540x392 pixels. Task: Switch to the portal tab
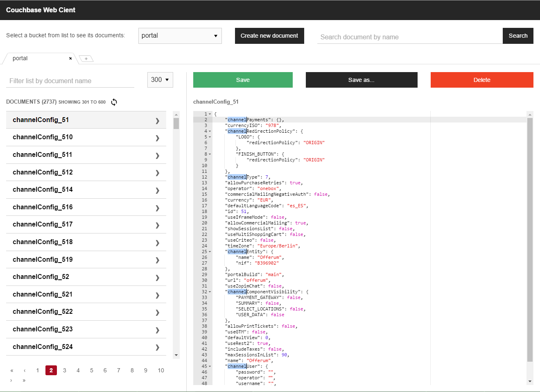20,59
